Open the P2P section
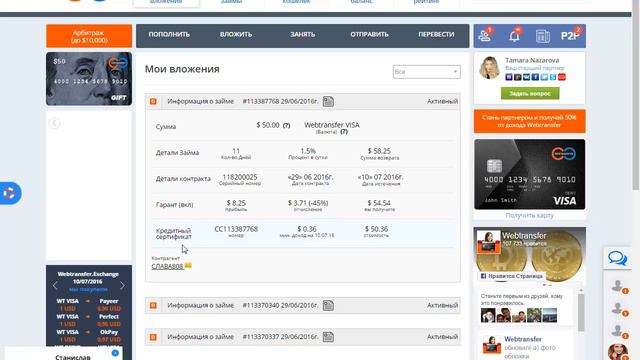This screenshot has height=360, width=640. click(x=570, y=36)
